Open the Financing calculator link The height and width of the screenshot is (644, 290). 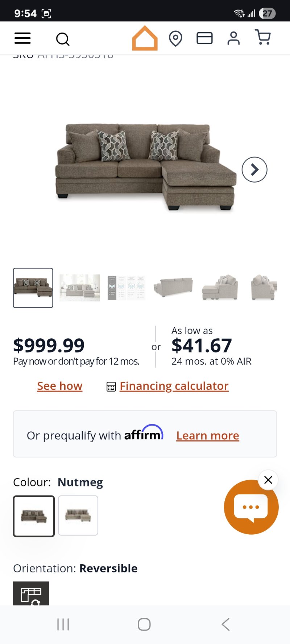click(x=174, y=386)
